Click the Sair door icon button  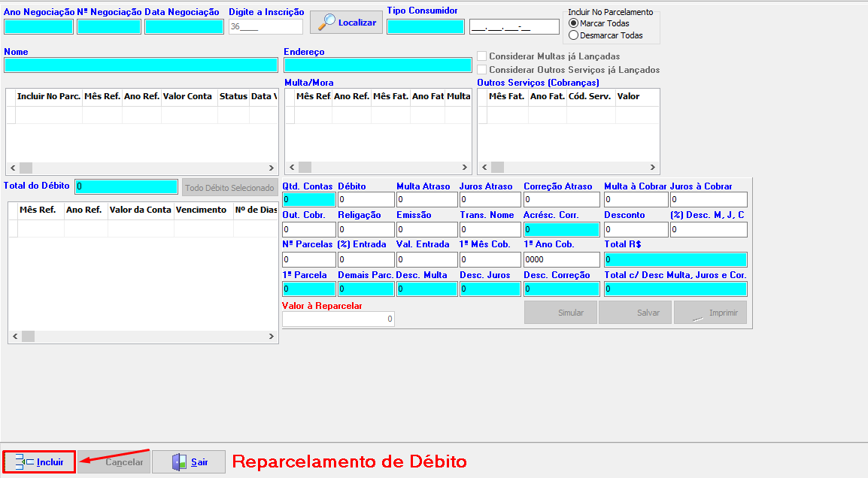point(189,462)
